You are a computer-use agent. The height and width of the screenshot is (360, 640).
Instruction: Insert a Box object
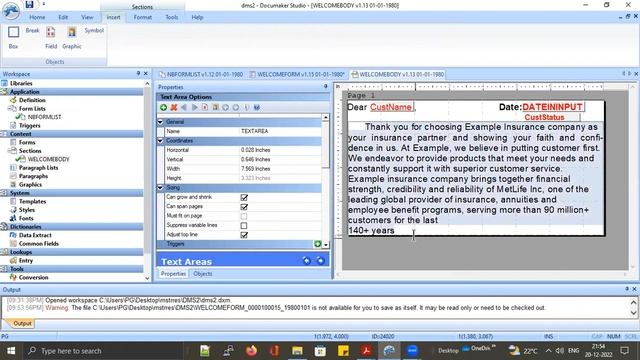click(13, 38)
